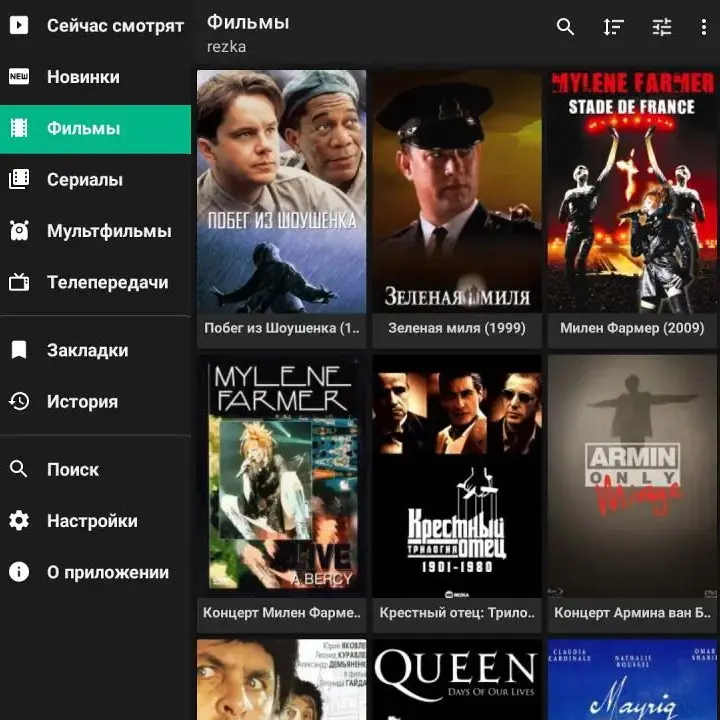Click the Мультфильмы cartoon icon

19,231
